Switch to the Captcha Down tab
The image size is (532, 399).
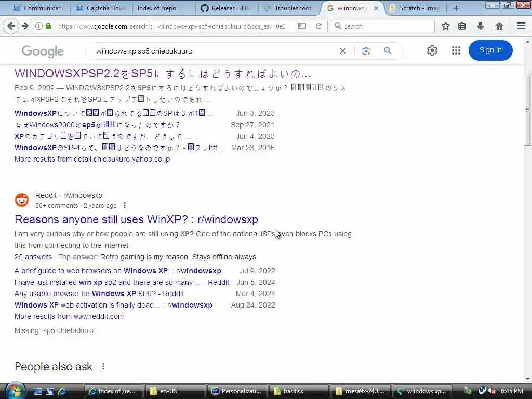pyautogui.click(x=101, y=8)
